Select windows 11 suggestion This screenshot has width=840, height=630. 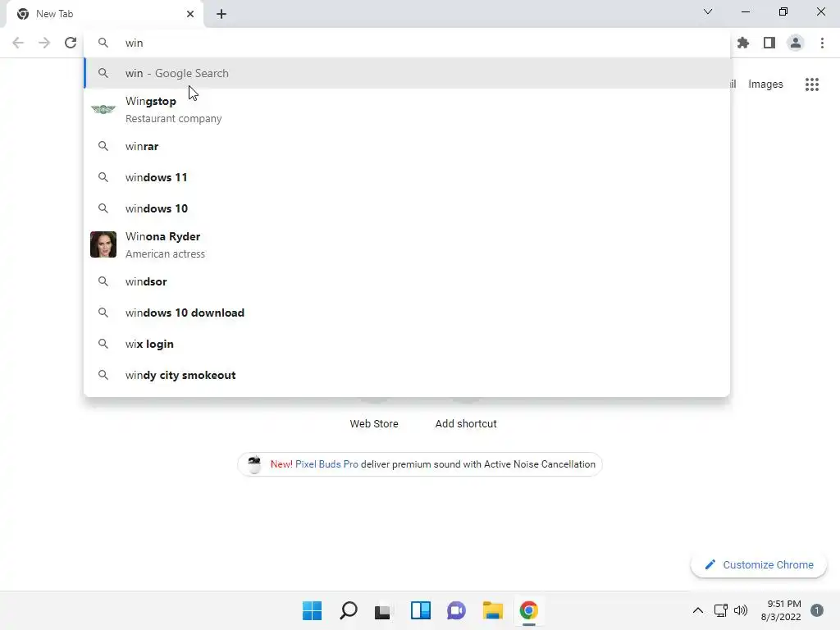tap(407, 177)
